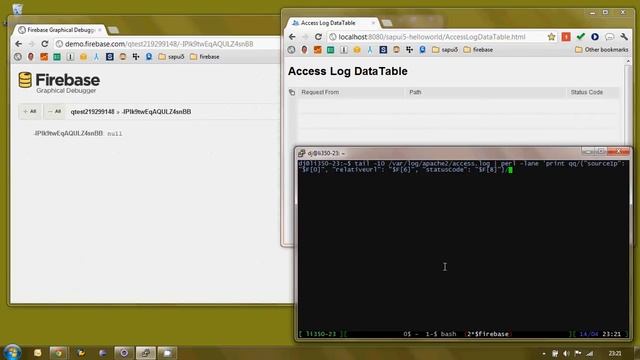Click qtest219299148 breadcrumb link
The height and width of the screenshot is (360, 640).
92,112
